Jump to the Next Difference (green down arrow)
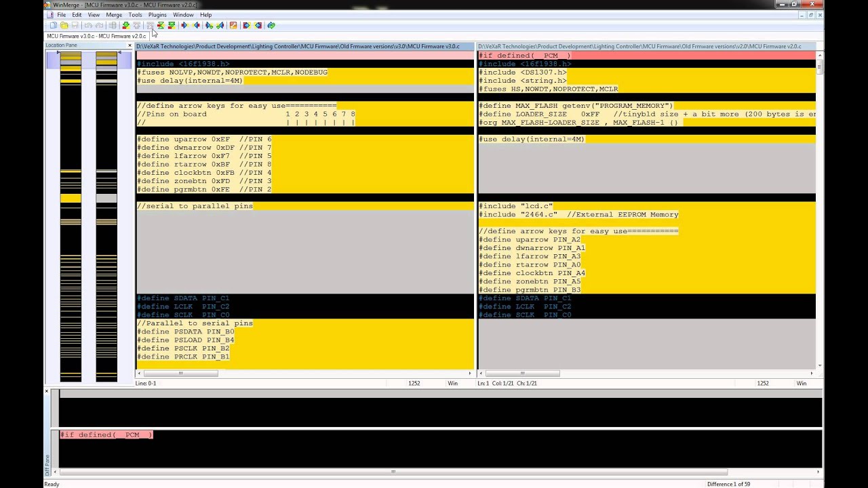This screenshot has height=488, width=868. coord(126,25)
